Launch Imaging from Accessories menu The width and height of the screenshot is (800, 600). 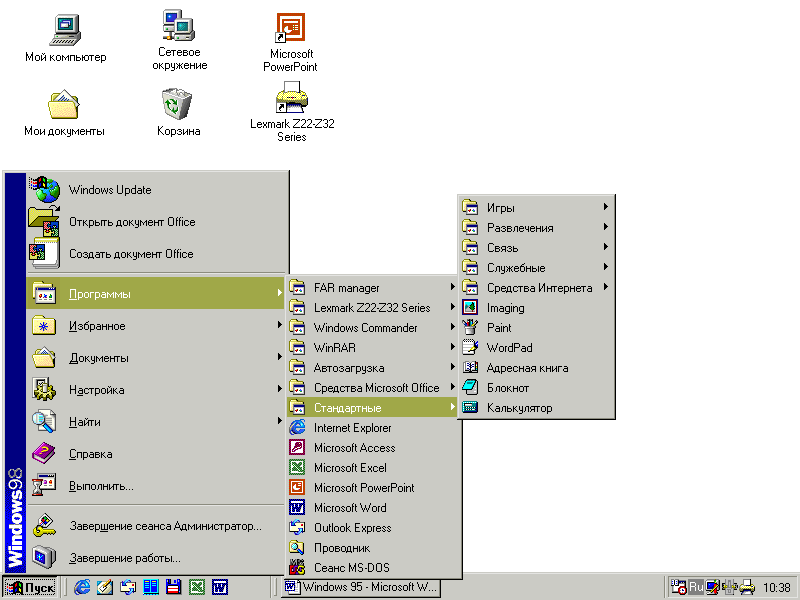click(x=536, y=308)
